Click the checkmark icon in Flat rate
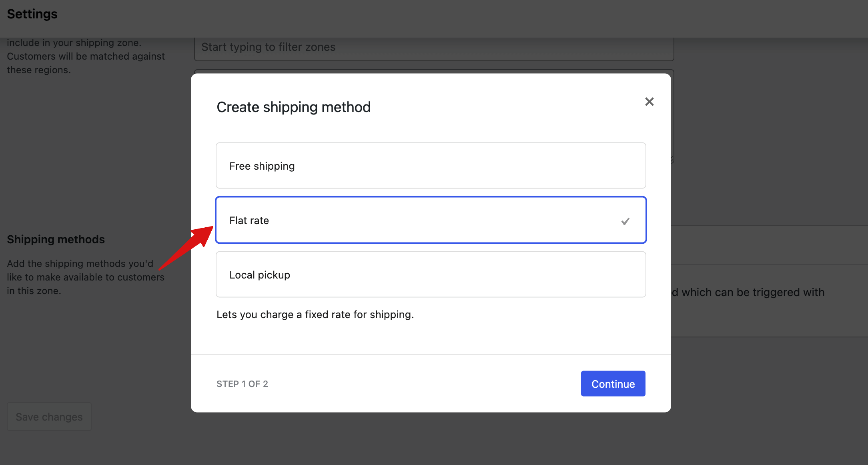The height and width of the screenshot is (465, 868). click(625, 221)
